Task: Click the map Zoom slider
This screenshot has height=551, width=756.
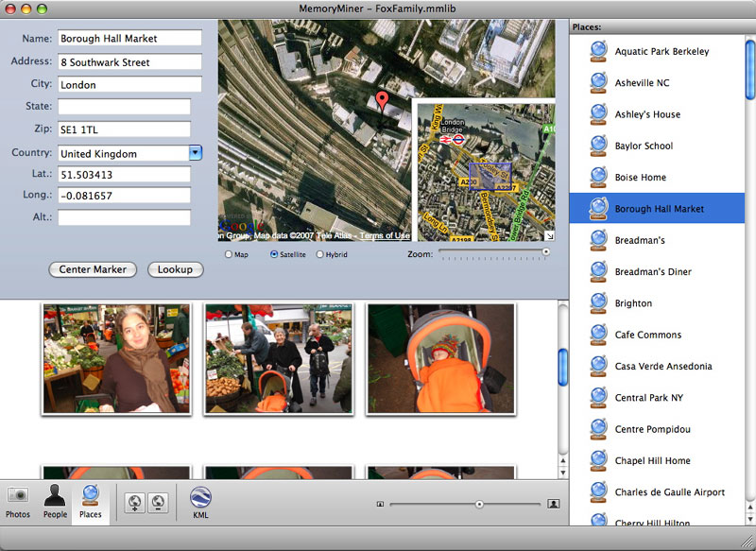Action: [491, 252]
